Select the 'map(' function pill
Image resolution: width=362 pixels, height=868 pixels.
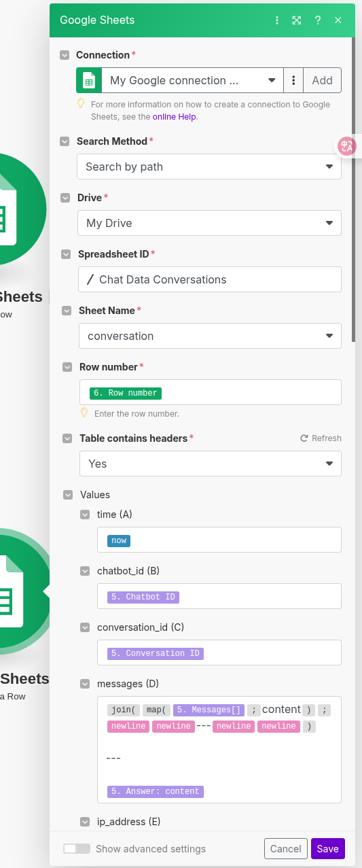click(157, 710)
